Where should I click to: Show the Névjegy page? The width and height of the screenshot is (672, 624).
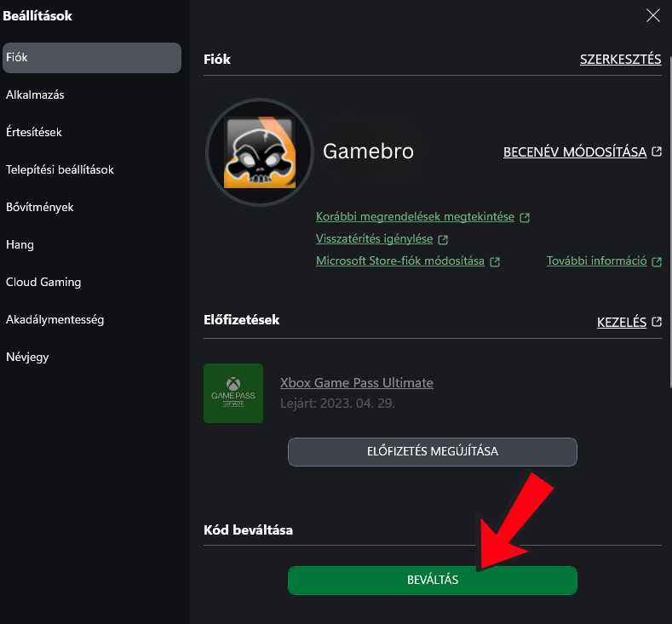(x=27, y=357)
